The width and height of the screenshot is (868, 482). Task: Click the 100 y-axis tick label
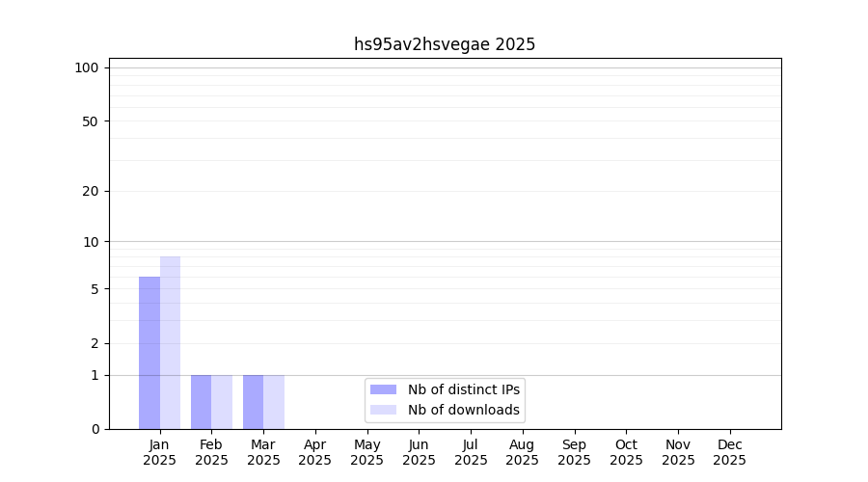click(x=87, y=67)
